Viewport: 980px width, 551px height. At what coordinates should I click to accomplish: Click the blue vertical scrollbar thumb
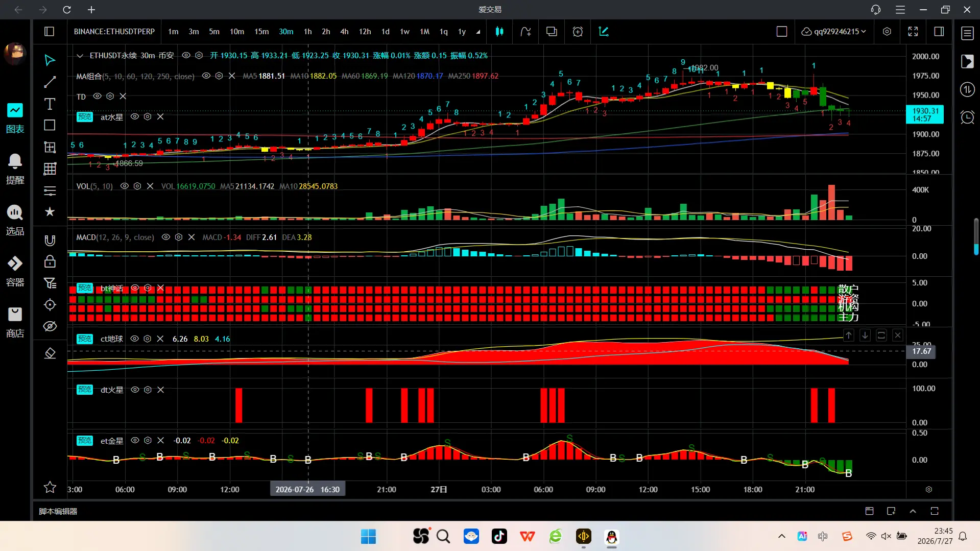[976, 237]
